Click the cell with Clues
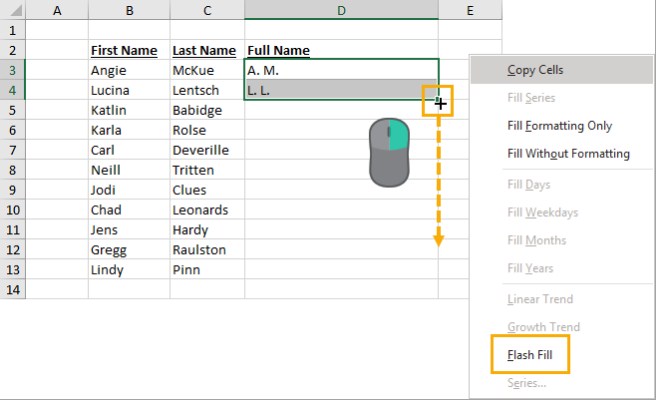 (207, 190)
